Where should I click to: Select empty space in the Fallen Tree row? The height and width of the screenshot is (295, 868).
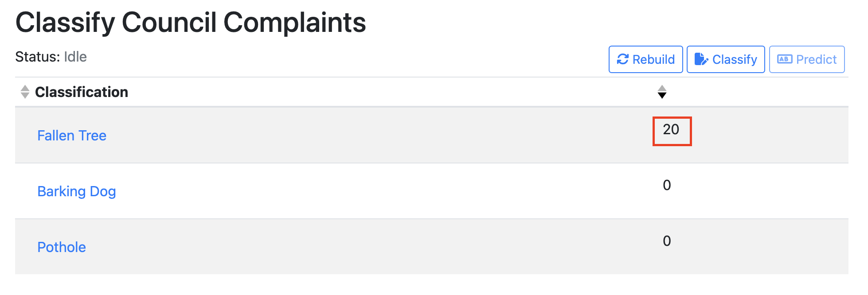pos(355,136)
